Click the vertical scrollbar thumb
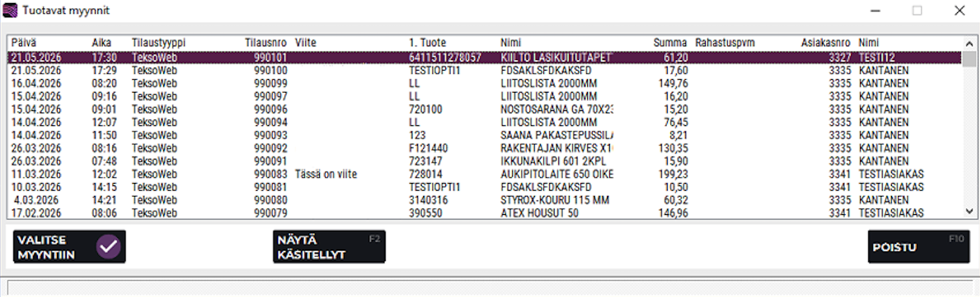980x297 pixels. (969, 59)
